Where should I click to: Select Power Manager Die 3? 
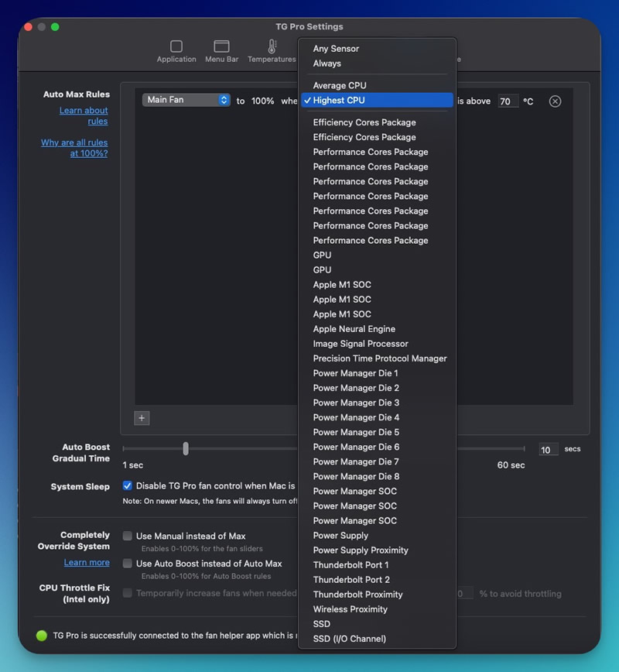tap(377, 403)
